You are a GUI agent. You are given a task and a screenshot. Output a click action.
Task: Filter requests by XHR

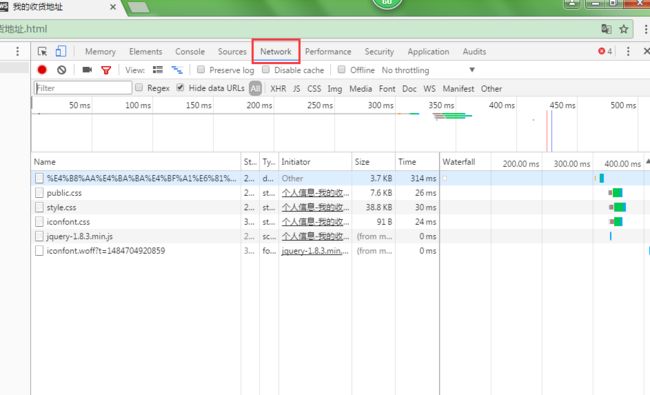tap(278, 89)
